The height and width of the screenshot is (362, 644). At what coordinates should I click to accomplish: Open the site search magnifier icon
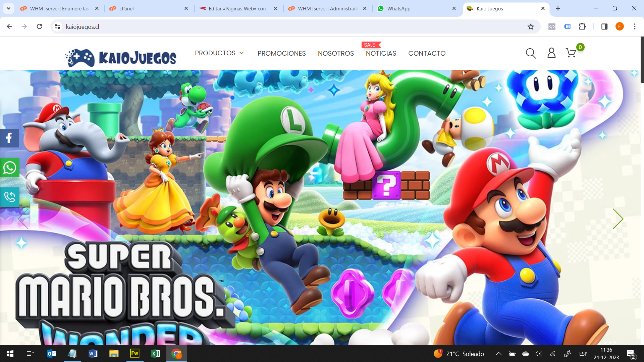click(531, 53)
